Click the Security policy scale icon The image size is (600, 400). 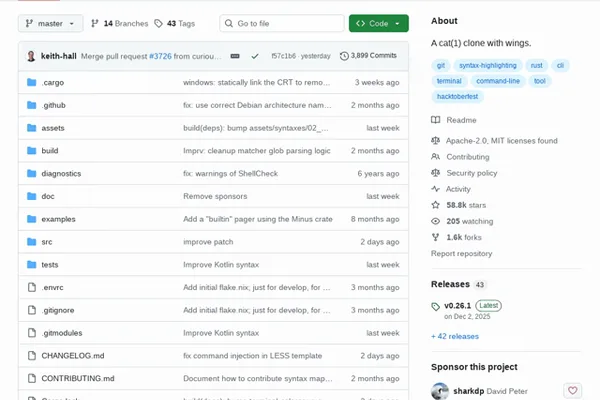coord(435,173)
